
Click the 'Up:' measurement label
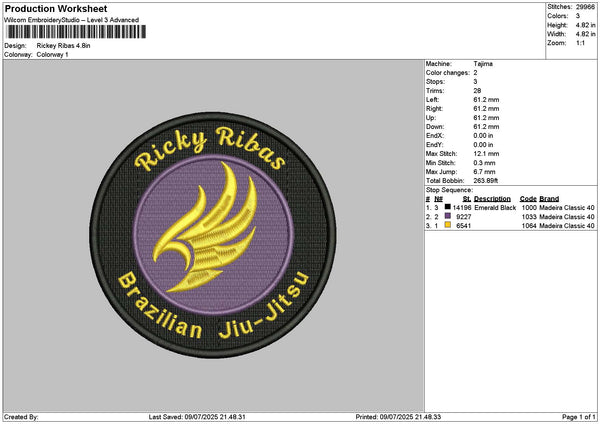click(x=431, y=118)
